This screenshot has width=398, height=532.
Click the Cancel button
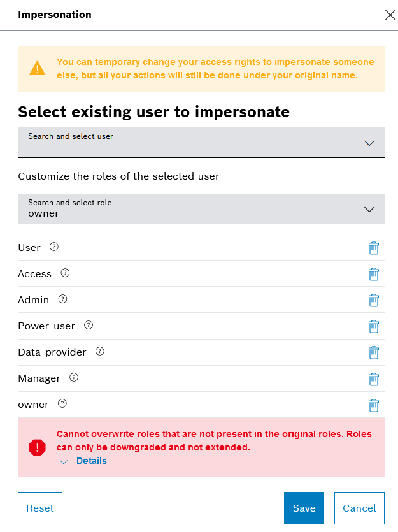[359, 508]
